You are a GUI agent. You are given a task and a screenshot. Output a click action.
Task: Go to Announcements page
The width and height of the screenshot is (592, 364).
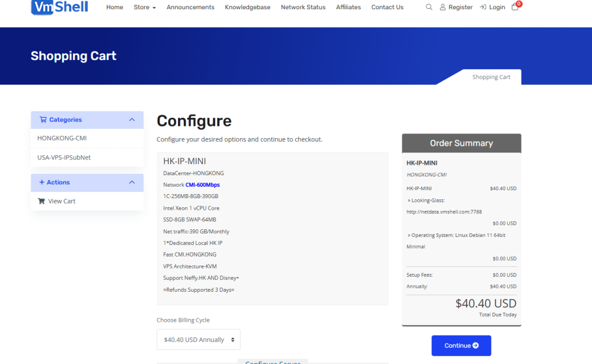190,8
